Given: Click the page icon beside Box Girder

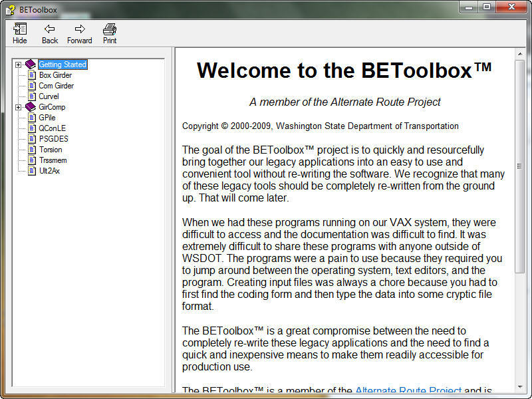Looking at the screenshot, I should 32,75.
